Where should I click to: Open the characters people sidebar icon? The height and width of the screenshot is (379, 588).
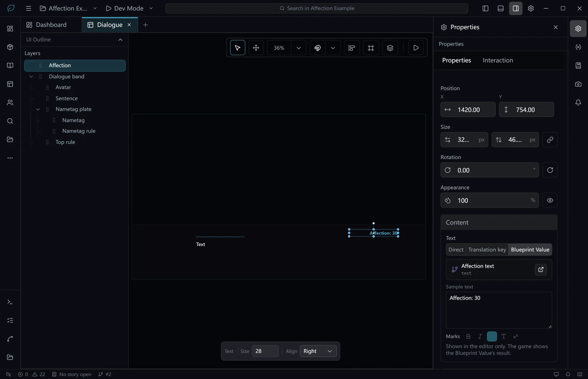click(10, 103)
